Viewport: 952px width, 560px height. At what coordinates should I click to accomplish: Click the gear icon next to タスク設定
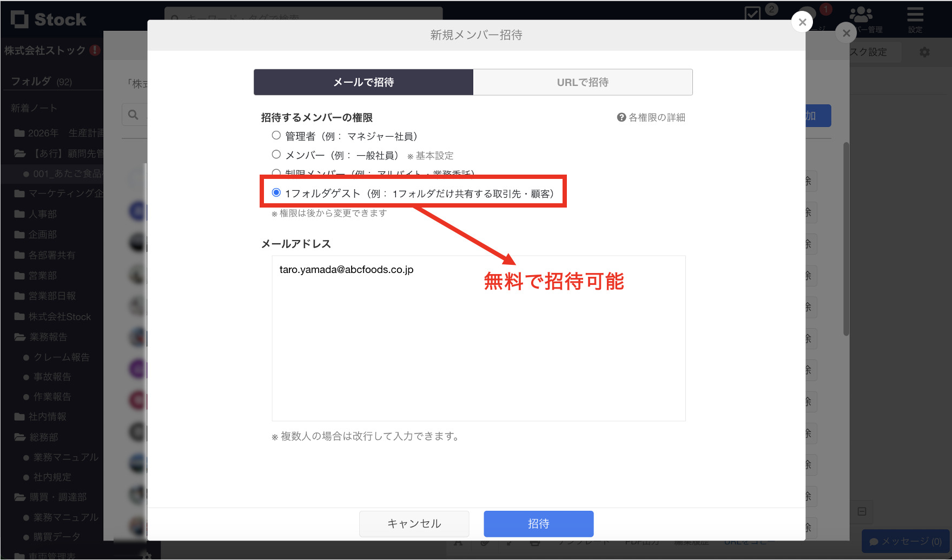924,52
